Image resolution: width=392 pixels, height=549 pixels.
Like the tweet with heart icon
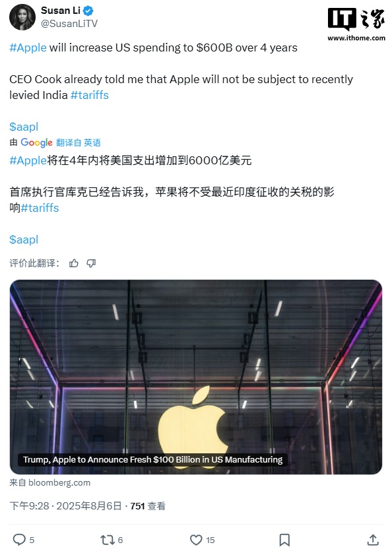click(196, 540)
